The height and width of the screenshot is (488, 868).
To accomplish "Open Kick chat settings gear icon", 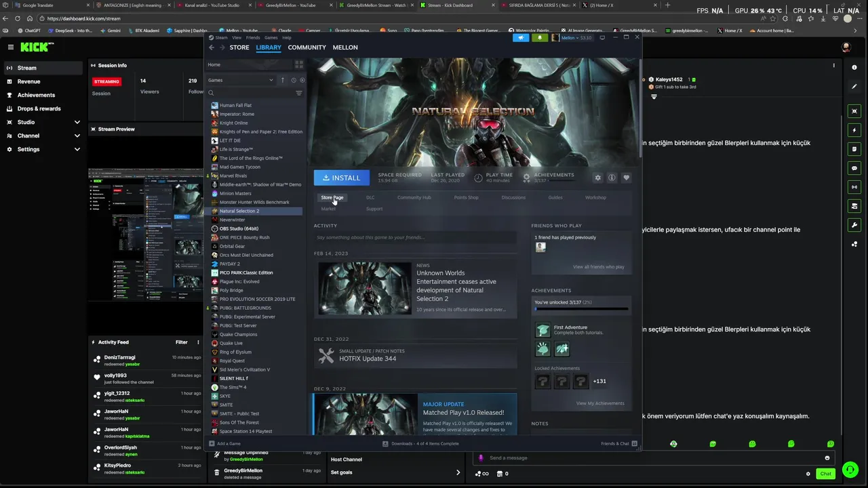I will (x=808, y=474).
